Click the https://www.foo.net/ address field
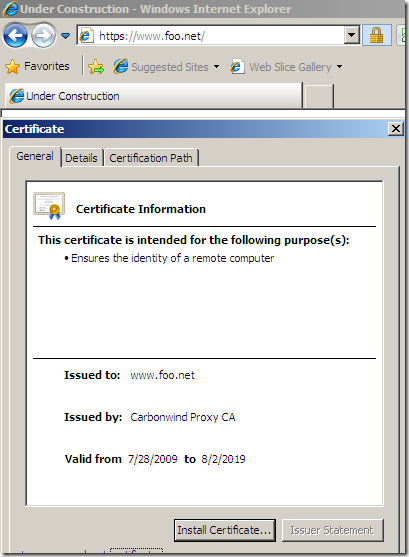409x557 pixels. pyautogui.click(x=218, y=36)
